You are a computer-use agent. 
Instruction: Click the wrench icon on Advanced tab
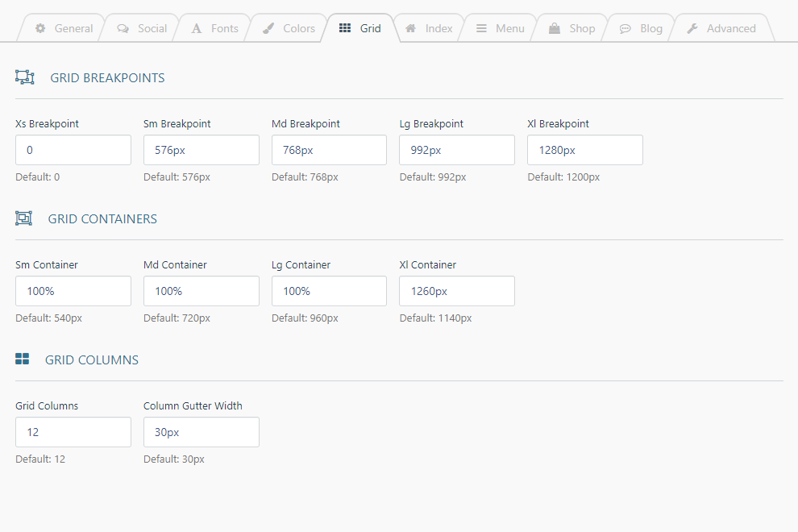692,28
